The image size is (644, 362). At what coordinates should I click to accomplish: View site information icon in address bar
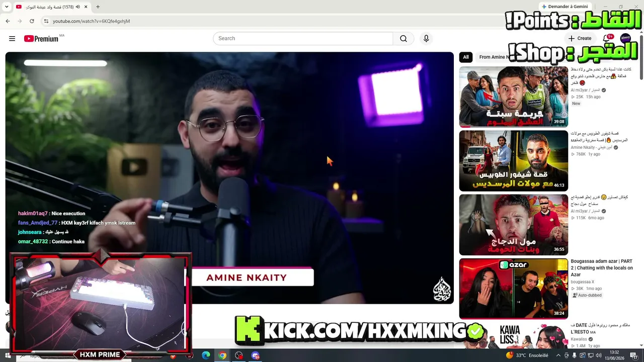coord(46,21)
